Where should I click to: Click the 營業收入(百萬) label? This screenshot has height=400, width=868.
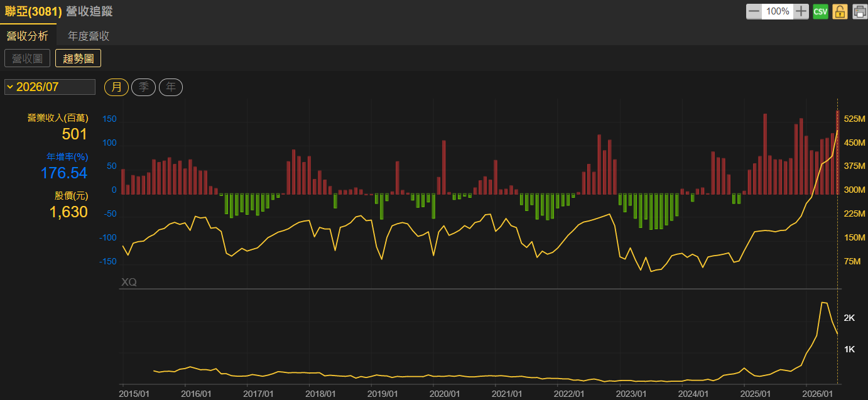[58, 118]
